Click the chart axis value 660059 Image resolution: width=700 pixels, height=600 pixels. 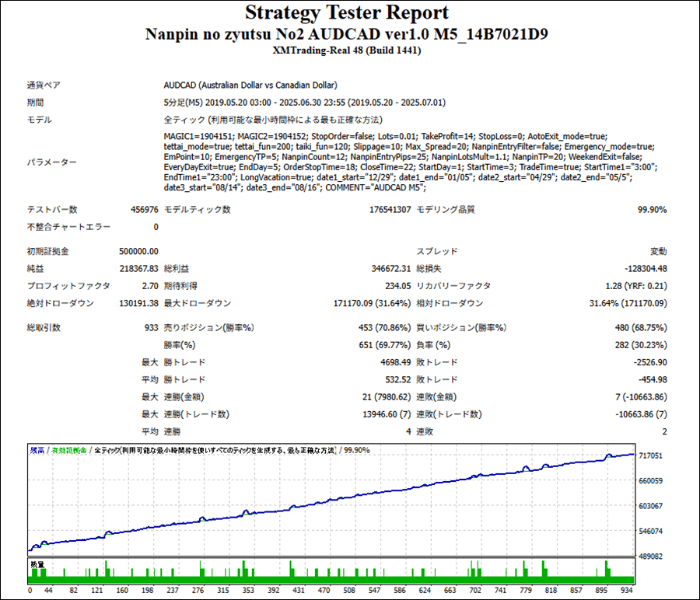tap(651, 481)
